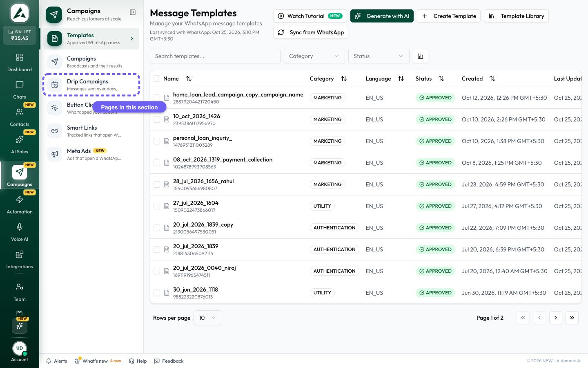
Task: Open the Template Library
Action: point(516,16)
